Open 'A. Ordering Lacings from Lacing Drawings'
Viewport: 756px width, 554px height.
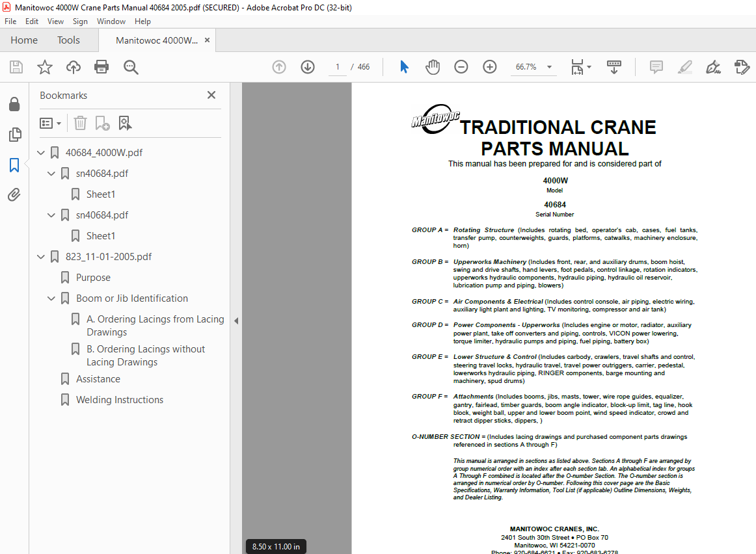coord(155,326)
